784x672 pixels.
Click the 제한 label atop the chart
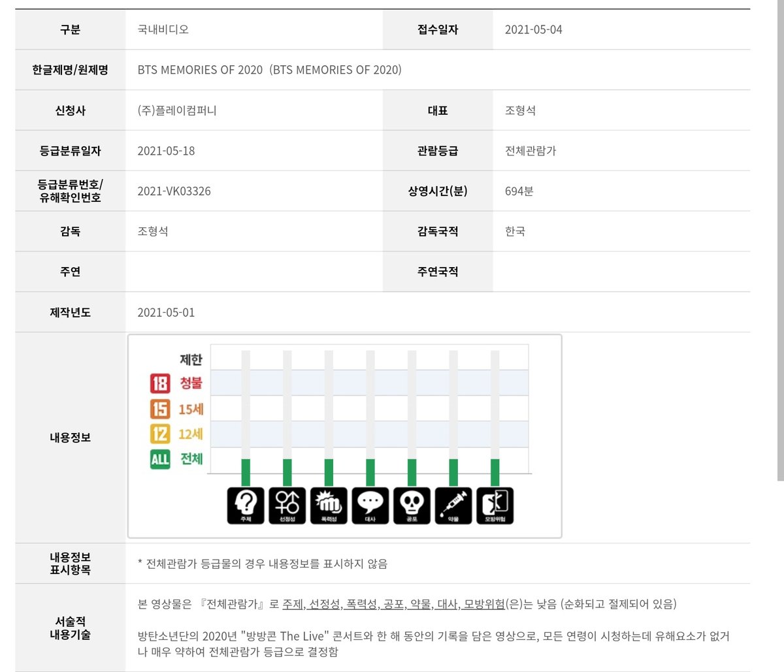[191, 359]
